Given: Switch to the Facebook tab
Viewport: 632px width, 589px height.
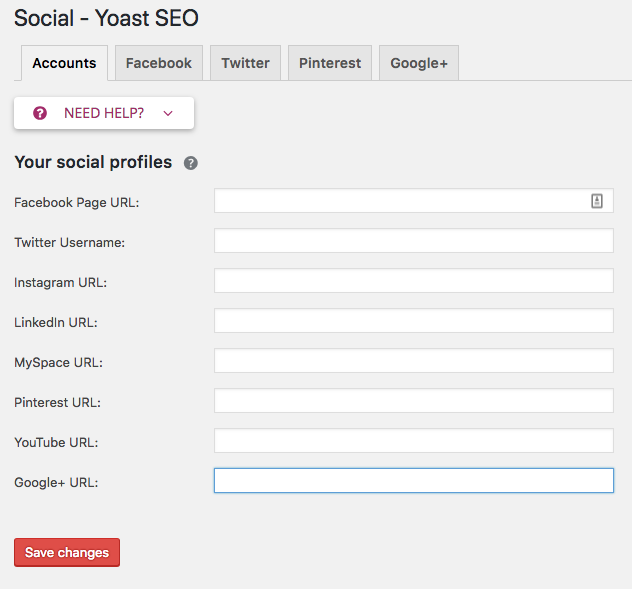Looking at the screenshot, I should [159, 63].
